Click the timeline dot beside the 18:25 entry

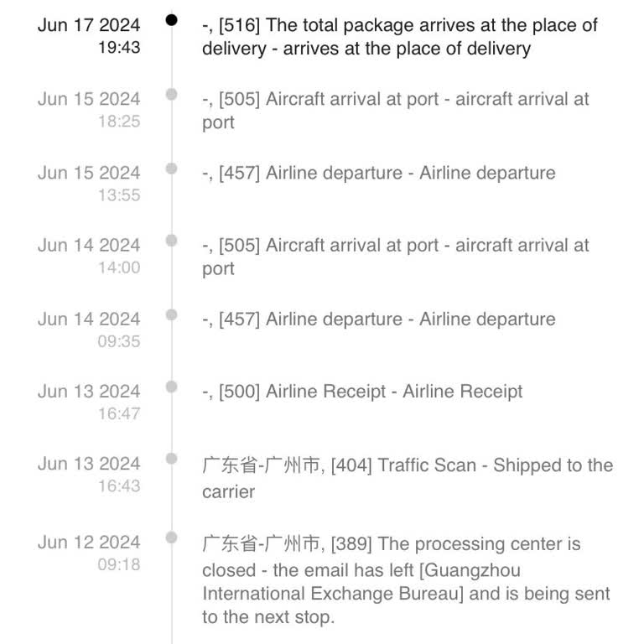pyautogui.click(x=172, y=94)
